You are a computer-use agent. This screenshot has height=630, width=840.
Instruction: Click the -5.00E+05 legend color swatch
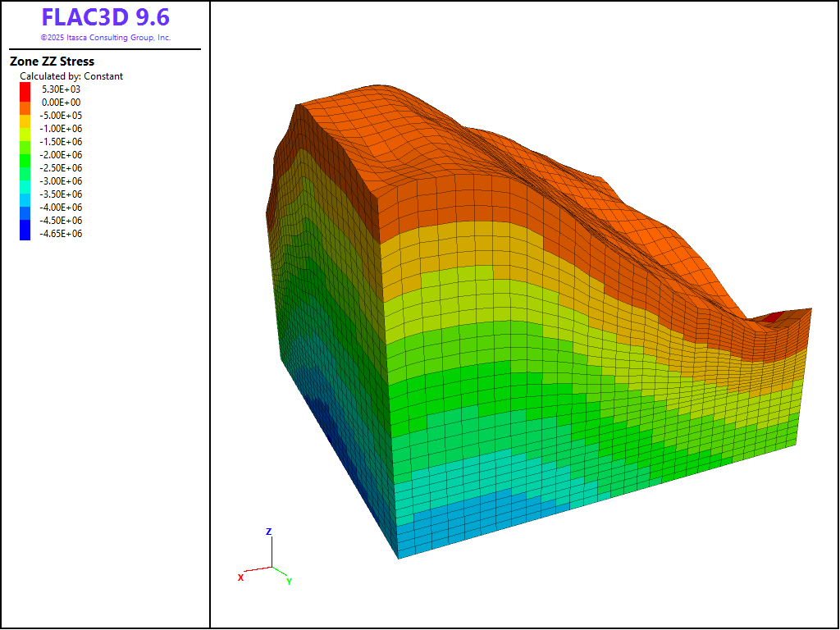coord(25,116)
